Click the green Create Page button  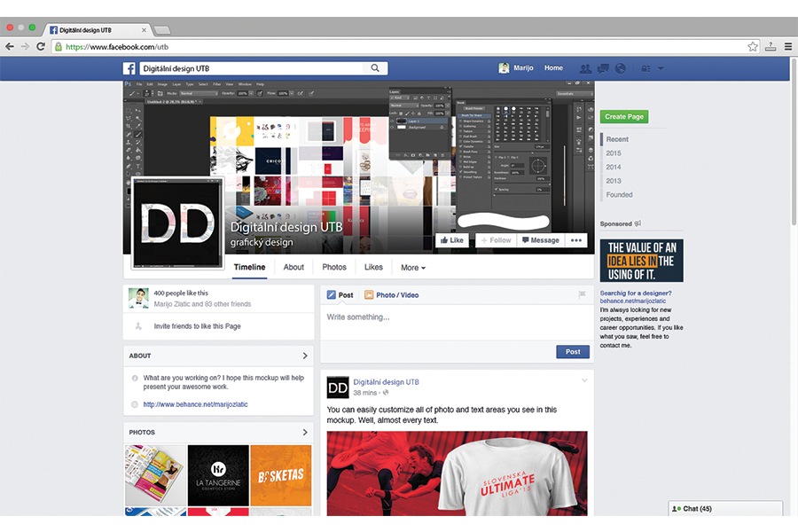(624, 116)
